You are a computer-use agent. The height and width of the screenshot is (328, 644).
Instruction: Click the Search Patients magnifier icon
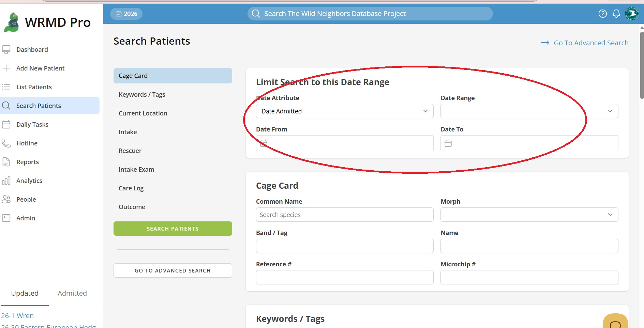(x=6, y=106)
